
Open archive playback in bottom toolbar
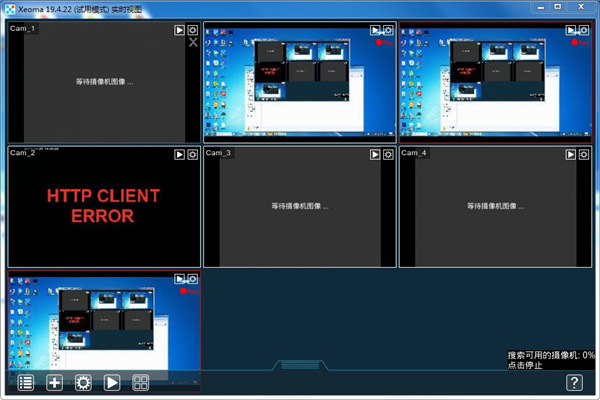point(113,382)
